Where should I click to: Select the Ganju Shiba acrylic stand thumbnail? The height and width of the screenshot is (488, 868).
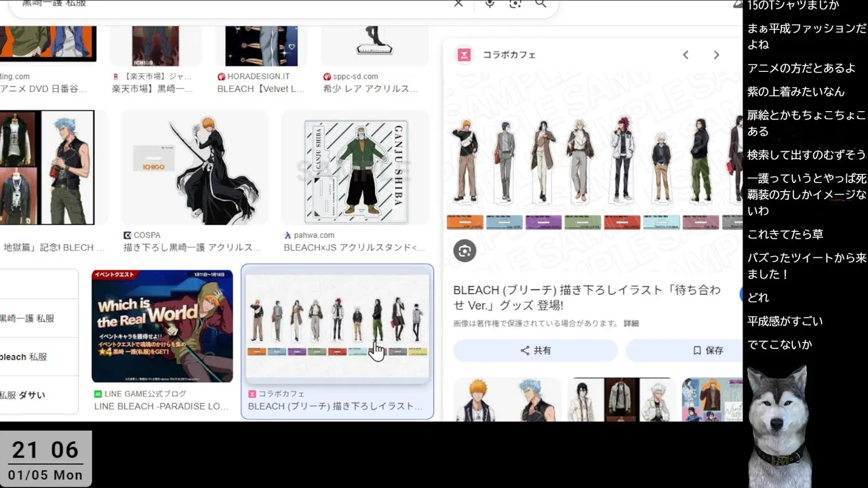pyautogui.click(x=355, y=167)
